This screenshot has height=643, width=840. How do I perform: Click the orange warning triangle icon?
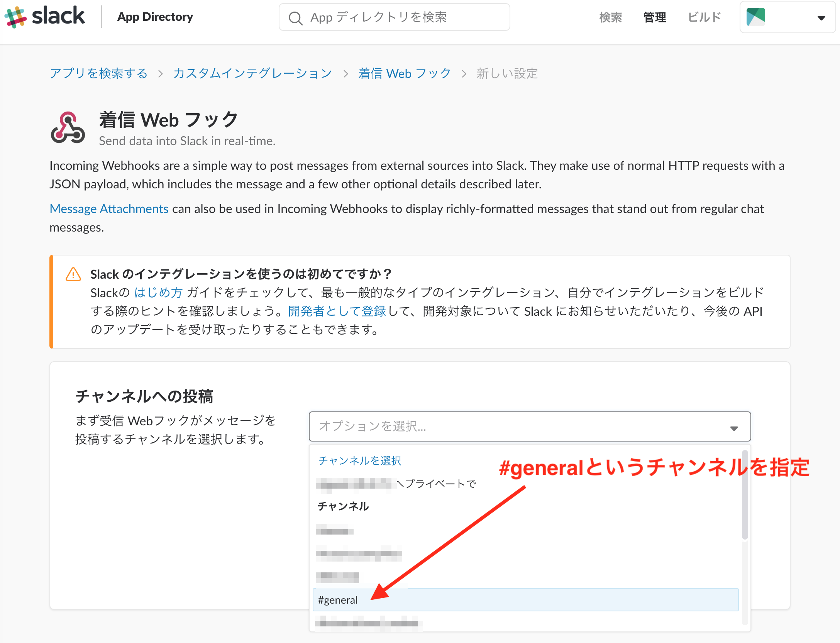73,274
